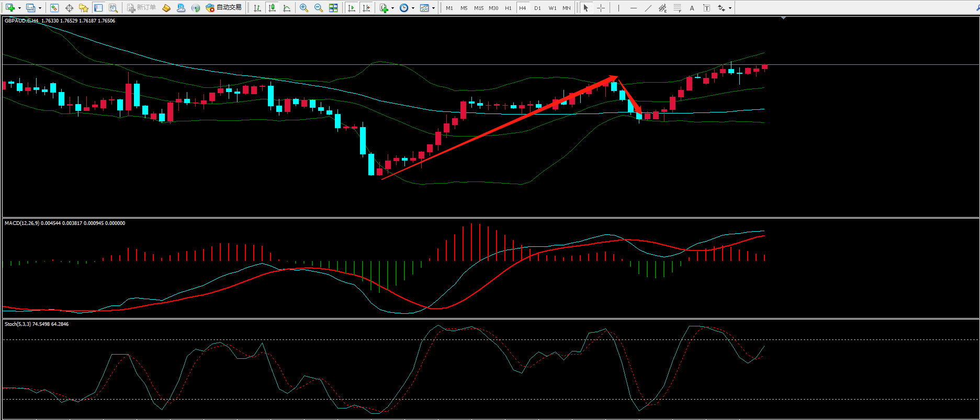Expand the Profiles dropdown arrow
The width and height of the screenshot is (980, 420).
coord(40,8)
